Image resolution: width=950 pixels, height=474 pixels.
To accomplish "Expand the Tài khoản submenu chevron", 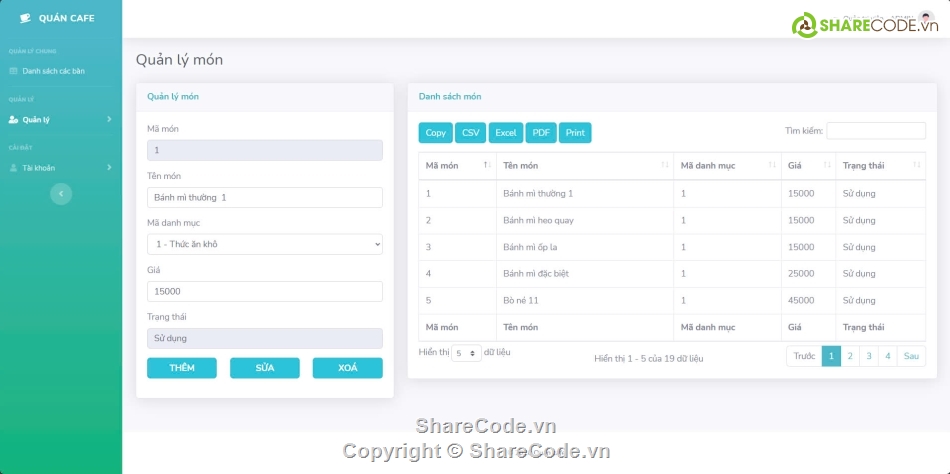I will (x=109, y=167).
